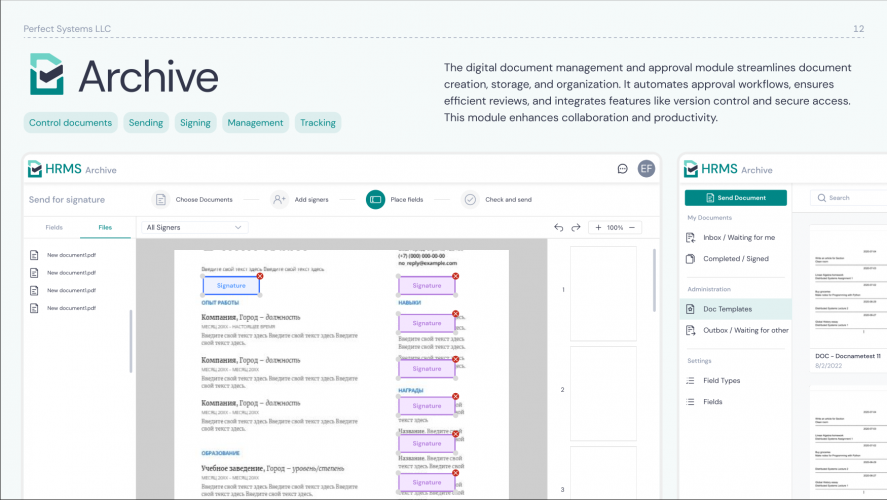This screenshot has width=887, height=500.
Task: Open Inbox / Waiting for me
Action: click(739, 238)
